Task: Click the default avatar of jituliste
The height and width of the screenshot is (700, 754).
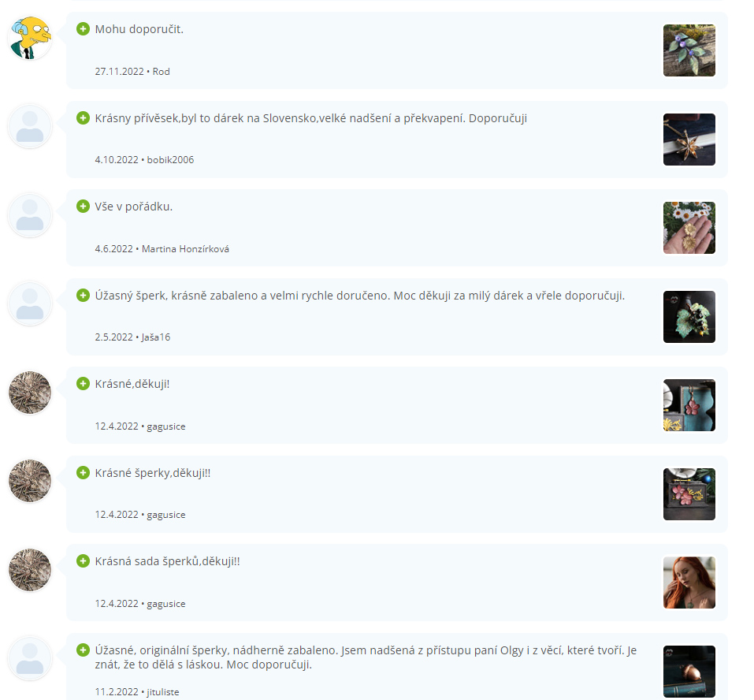Action: pyautogui.click(x=30, y=659)
